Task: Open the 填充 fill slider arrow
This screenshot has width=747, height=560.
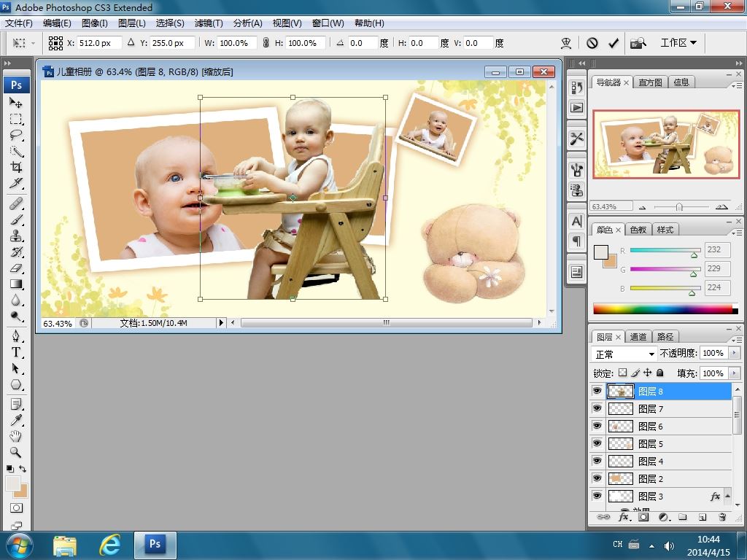Action: pyautogui.click(x=735, y=373)
